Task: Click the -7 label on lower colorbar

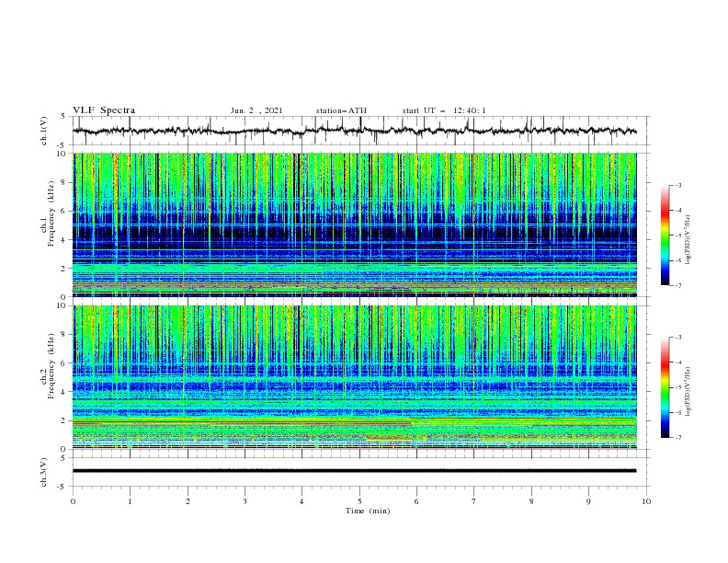Action: [x=678, y=438]
